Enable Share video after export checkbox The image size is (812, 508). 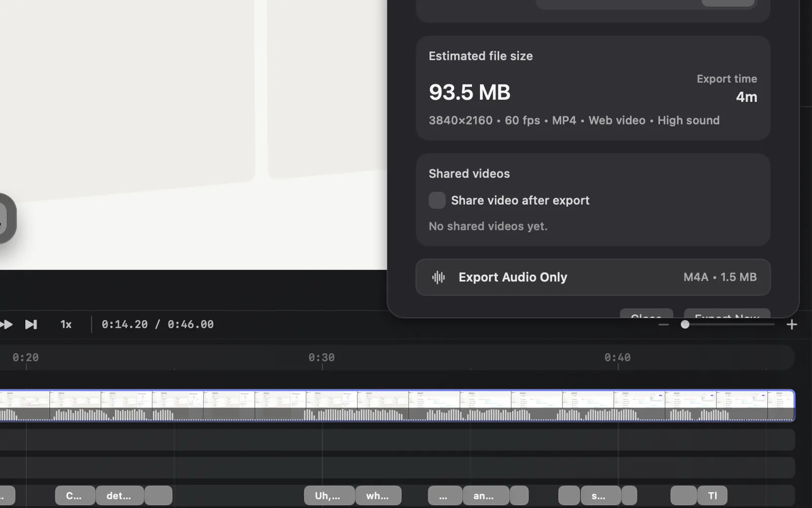(437, 200)
